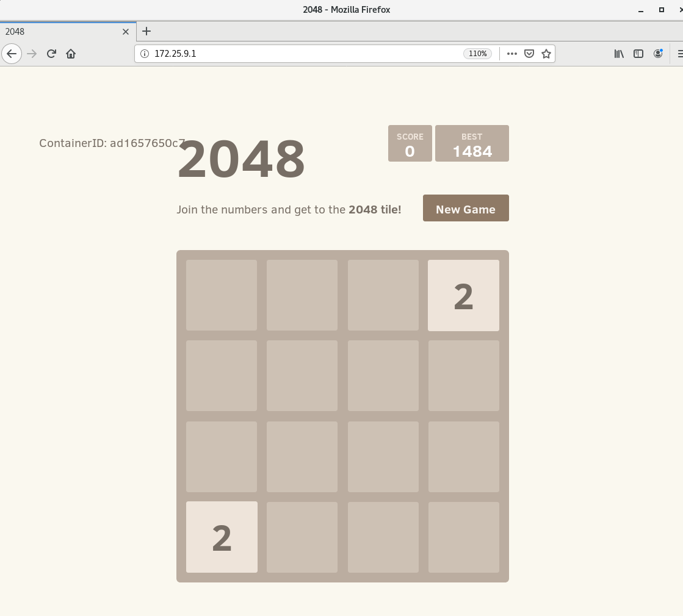Screen dimensions: 683x616
Task: Click the 2 tile in the top row
Action: tap(463, 296)
